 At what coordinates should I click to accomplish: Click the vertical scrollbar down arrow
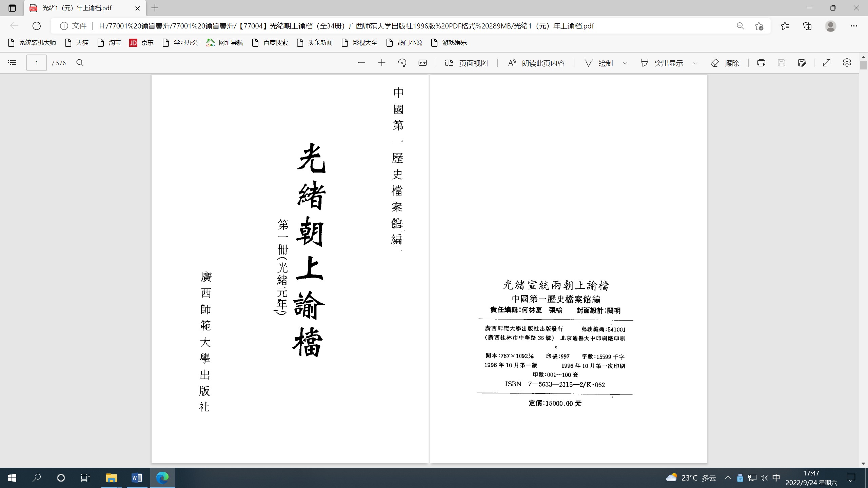point(863,463)
